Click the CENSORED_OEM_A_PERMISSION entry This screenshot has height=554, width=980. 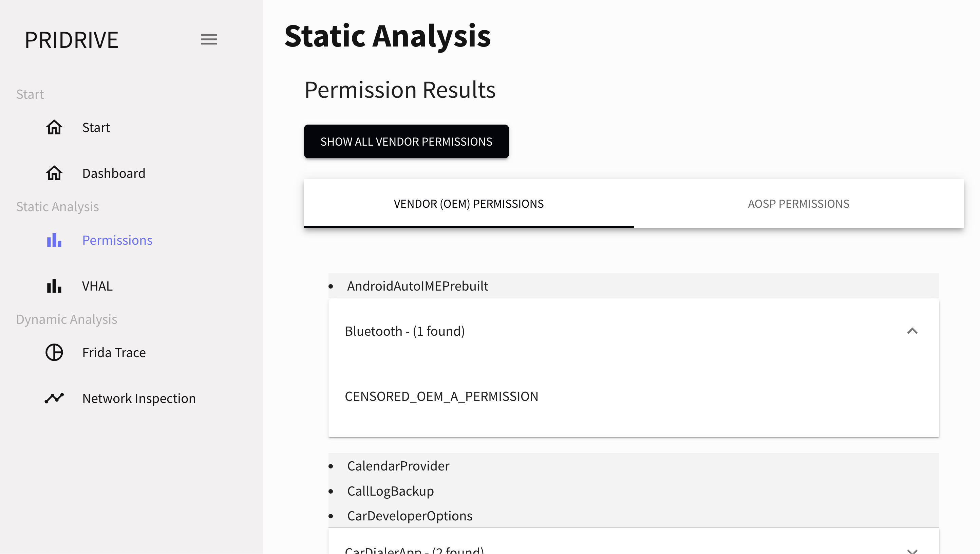441,396
